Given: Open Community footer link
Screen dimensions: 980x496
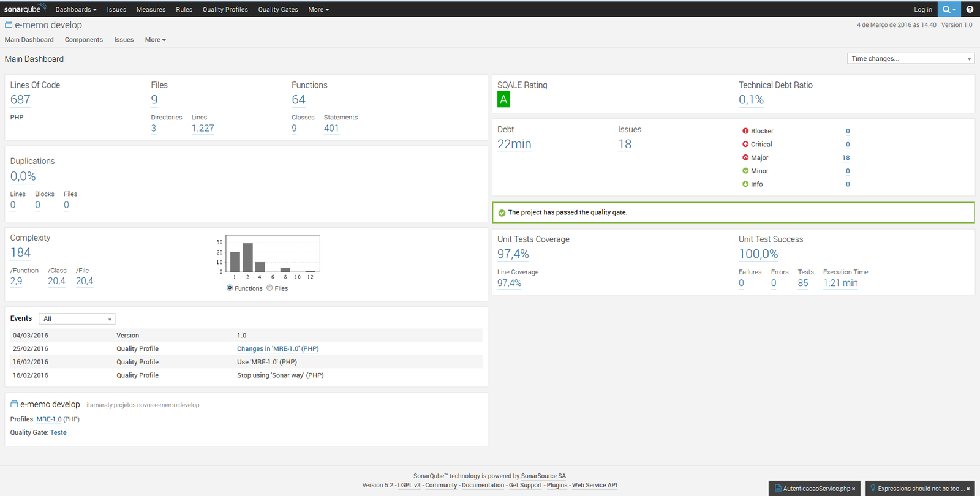Looking at the screenshot, I should tap(441, 485).
